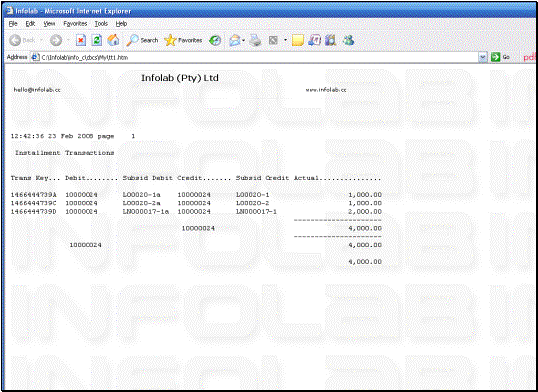The image size is (538, 392).
Task: Click the yellow note icon
Action: pos(298,41)
